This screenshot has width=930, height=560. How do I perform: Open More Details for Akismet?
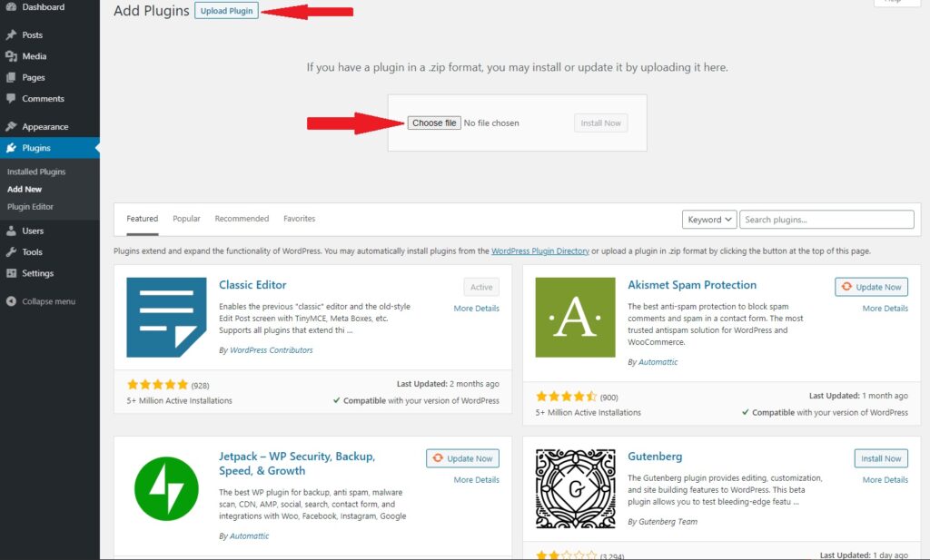pos(885,309)
